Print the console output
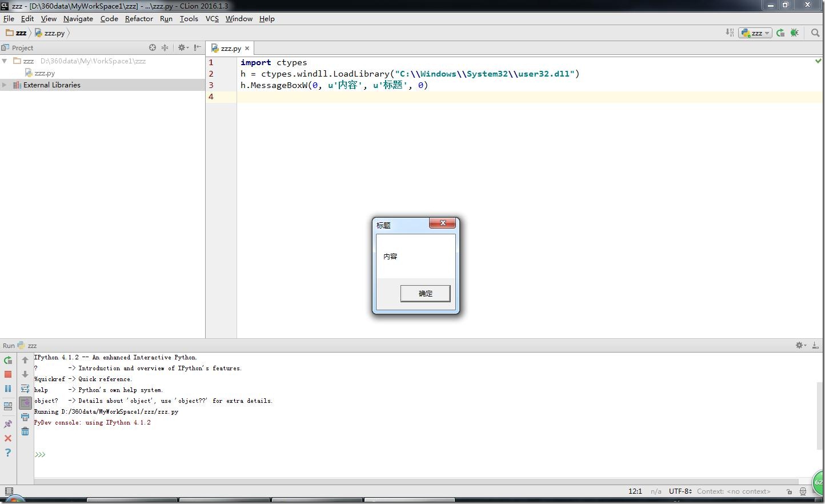The width and height of the screenshot is (825, 504). click(x=25, y=418)
